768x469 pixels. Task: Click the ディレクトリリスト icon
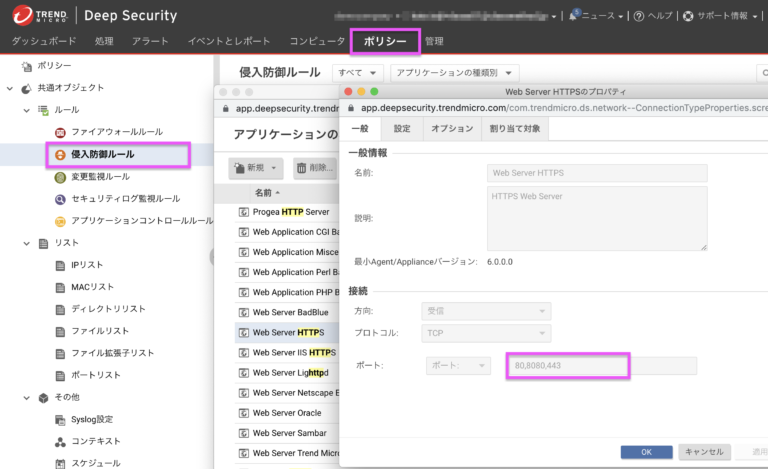pyautogui.click(x=60, y=309)
